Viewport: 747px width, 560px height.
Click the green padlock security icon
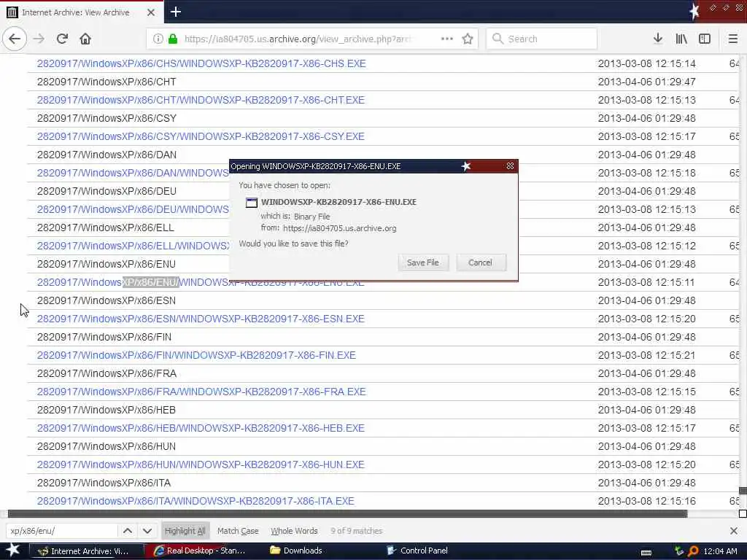pos(173,39)
